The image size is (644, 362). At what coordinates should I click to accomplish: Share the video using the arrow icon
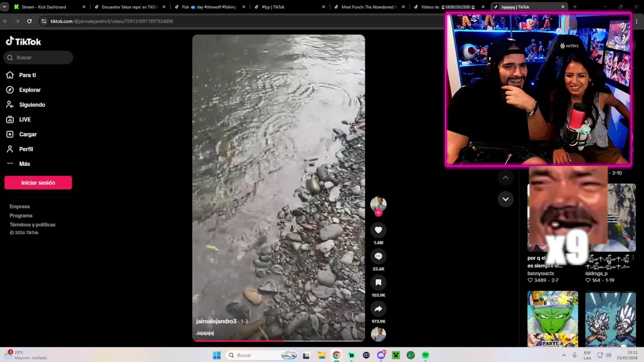pos(378,309)
